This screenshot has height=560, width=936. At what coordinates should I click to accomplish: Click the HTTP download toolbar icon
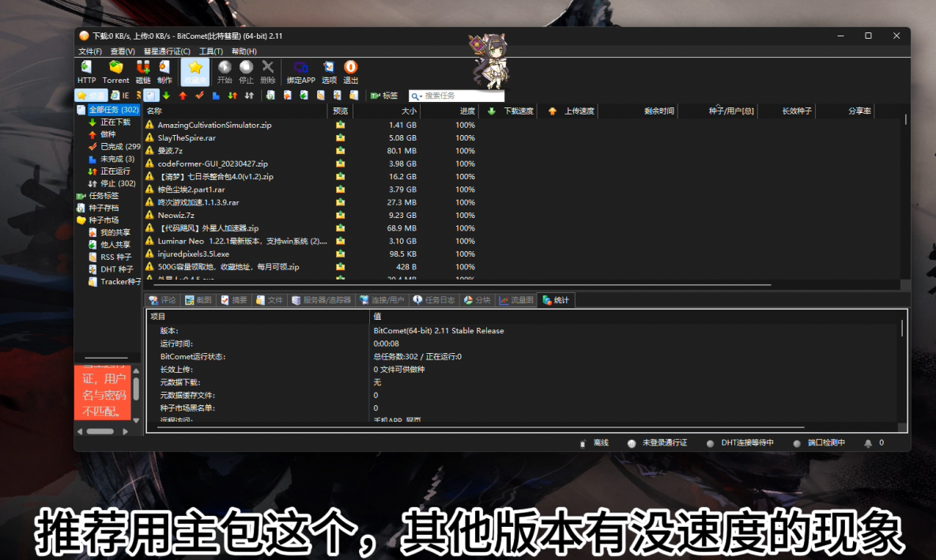[86, 72]
